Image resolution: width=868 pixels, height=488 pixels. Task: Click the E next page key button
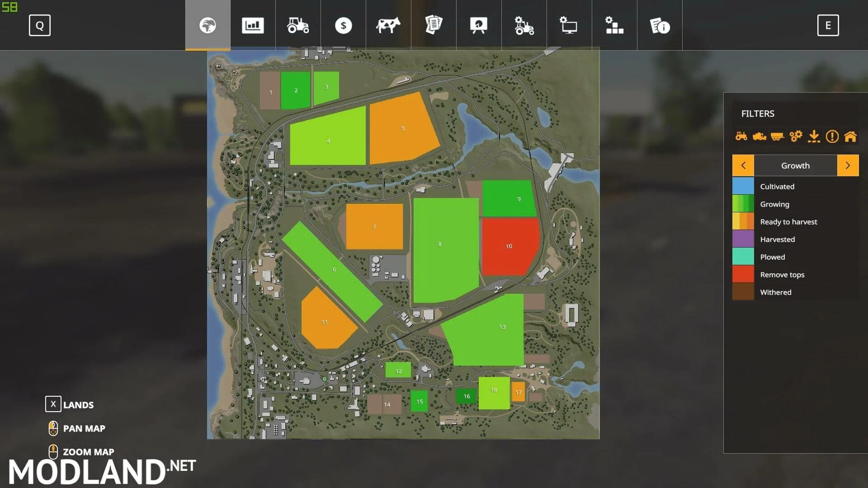[x=828, y=25]
